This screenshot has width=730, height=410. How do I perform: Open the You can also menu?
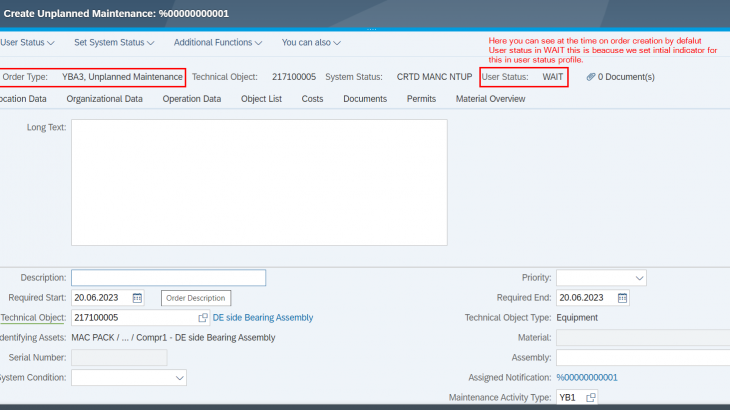tap(311, 43)
